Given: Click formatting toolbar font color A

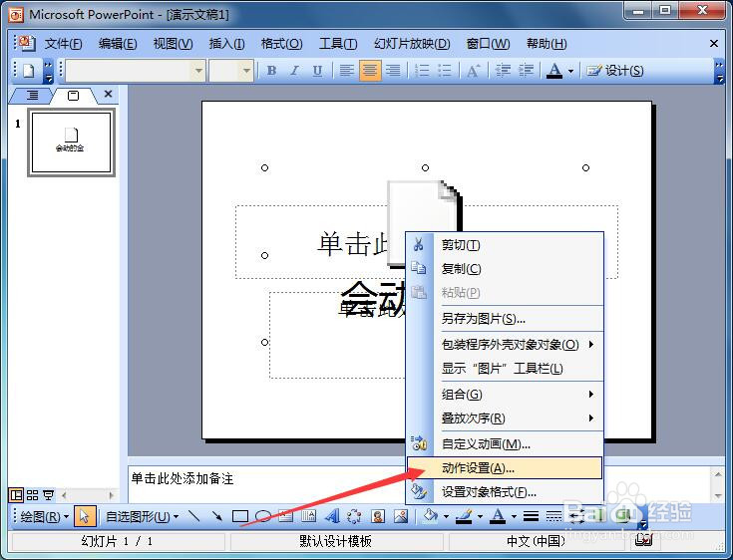Looking at the screenshot, I should click(554, 71).
